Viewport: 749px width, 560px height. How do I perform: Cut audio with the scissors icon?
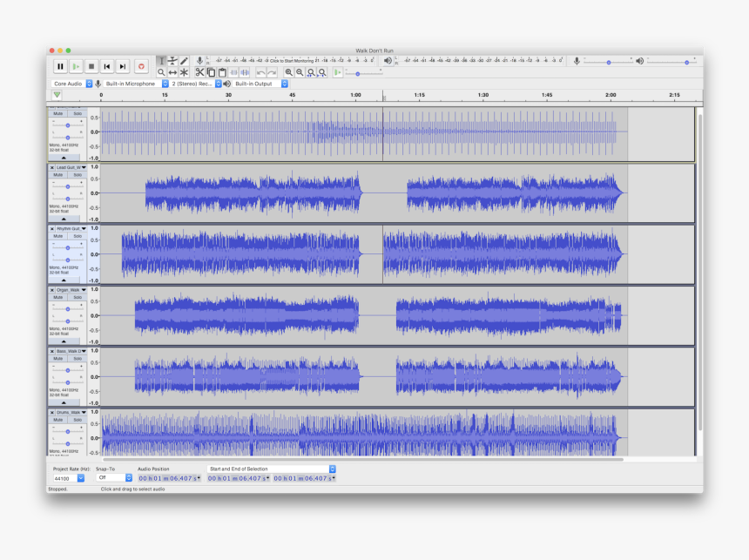click(x=200, y=71)
